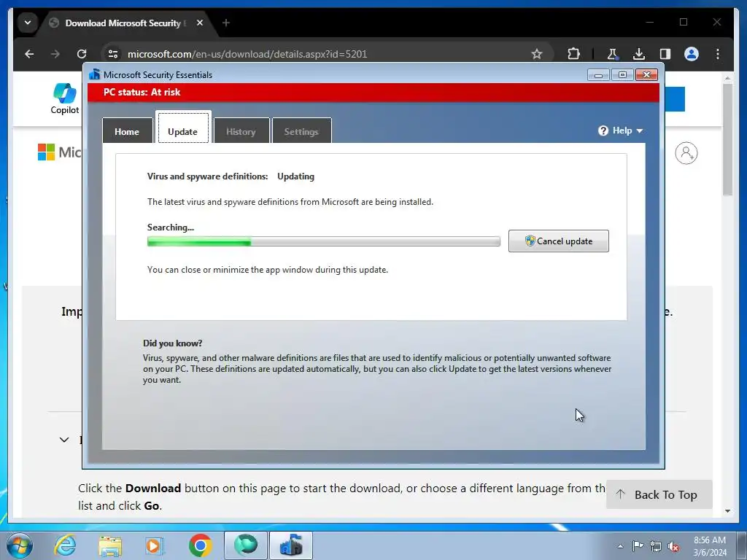The image size is (747, 560).
Task: Click the Microsoft Security Essentials title icon
Action: pos(94,75)
